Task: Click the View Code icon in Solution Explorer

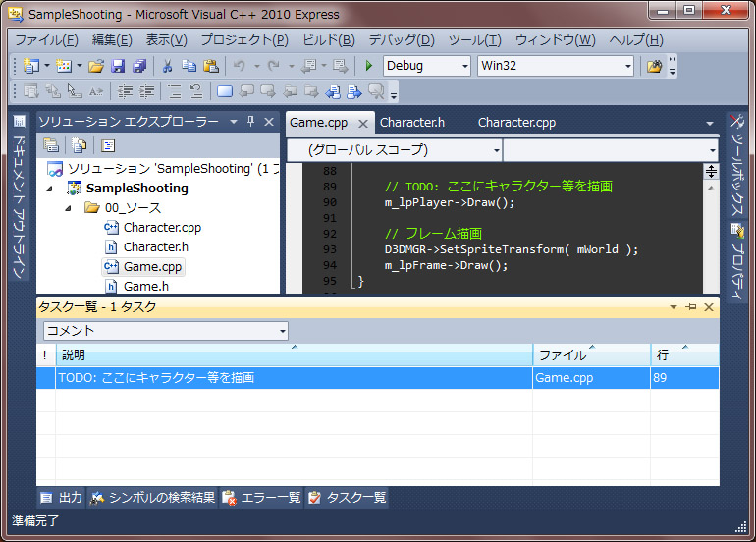Action: pos(108,145)
